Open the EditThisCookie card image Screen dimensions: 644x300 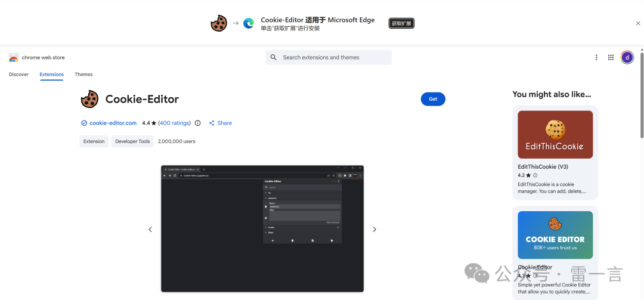pyautogui.click(x=555, y=134)
